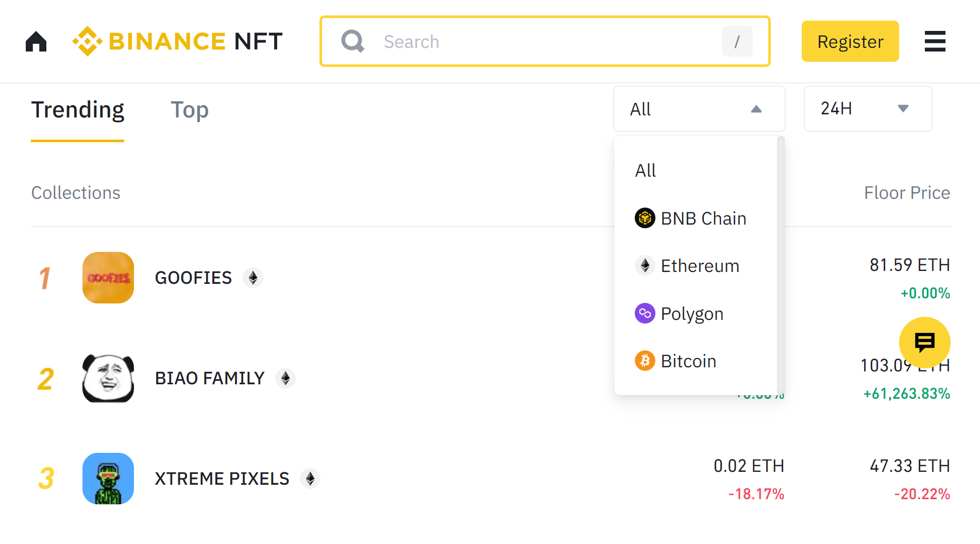Expand the 24H time range dropdown
This screenshot has height=544, width=980.
[868, 109]
